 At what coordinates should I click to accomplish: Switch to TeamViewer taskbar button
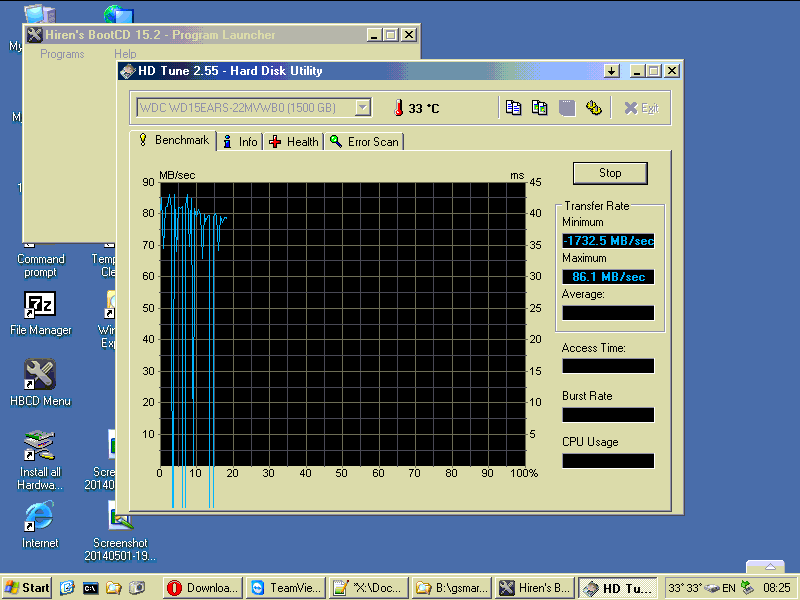click(286, 588)
